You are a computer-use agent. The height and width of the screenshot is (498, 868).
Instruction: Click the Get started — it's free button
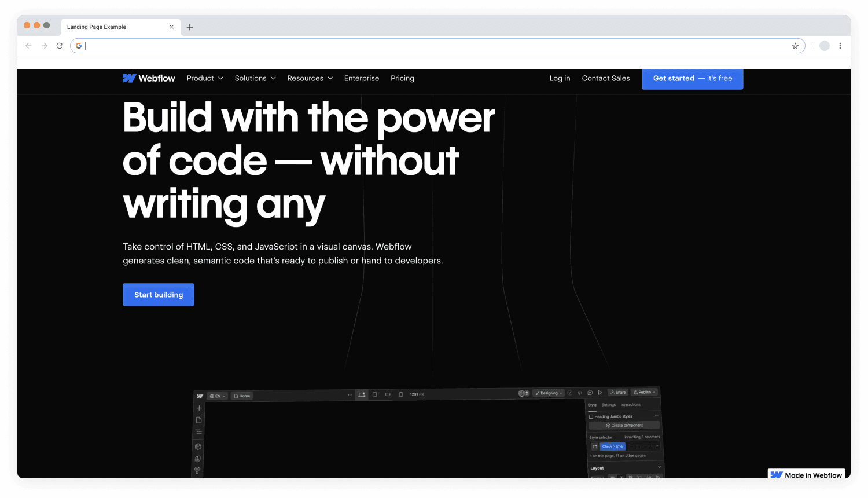[x=693, y=78]
